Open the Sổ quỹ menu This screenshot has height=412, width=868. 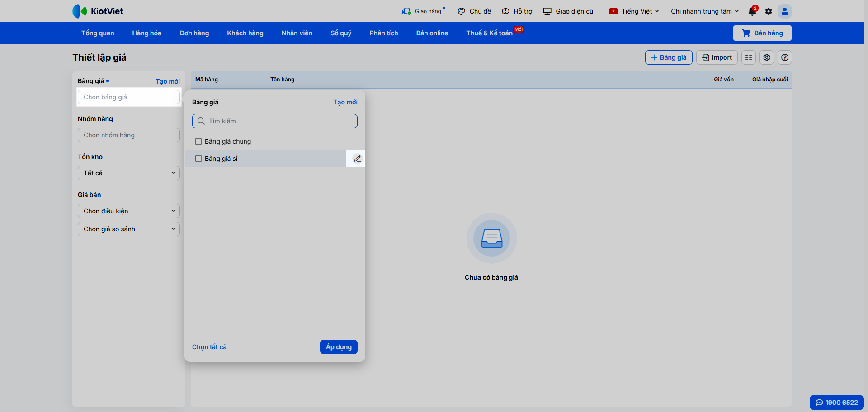(x=341, y=33)
